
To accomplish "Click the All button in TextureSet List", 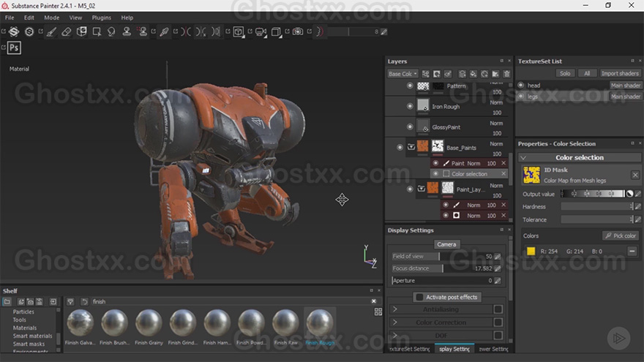I will 587,73.
